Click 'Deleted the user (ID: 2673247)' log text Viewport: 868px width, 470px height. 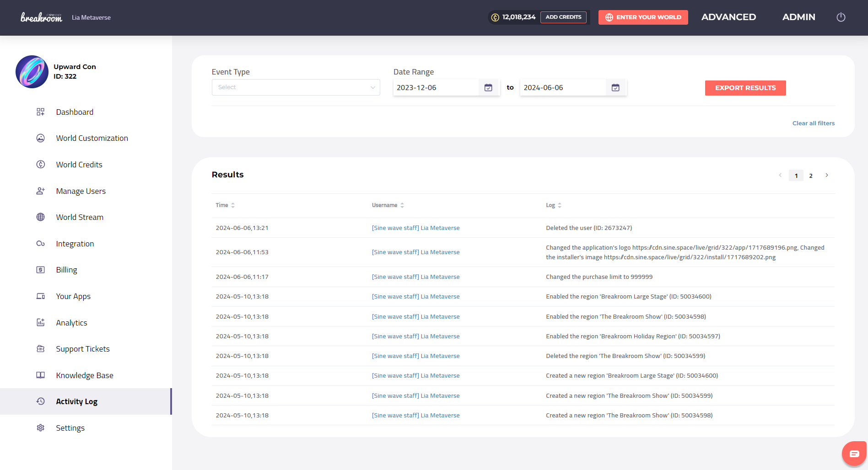coord(589,228)
